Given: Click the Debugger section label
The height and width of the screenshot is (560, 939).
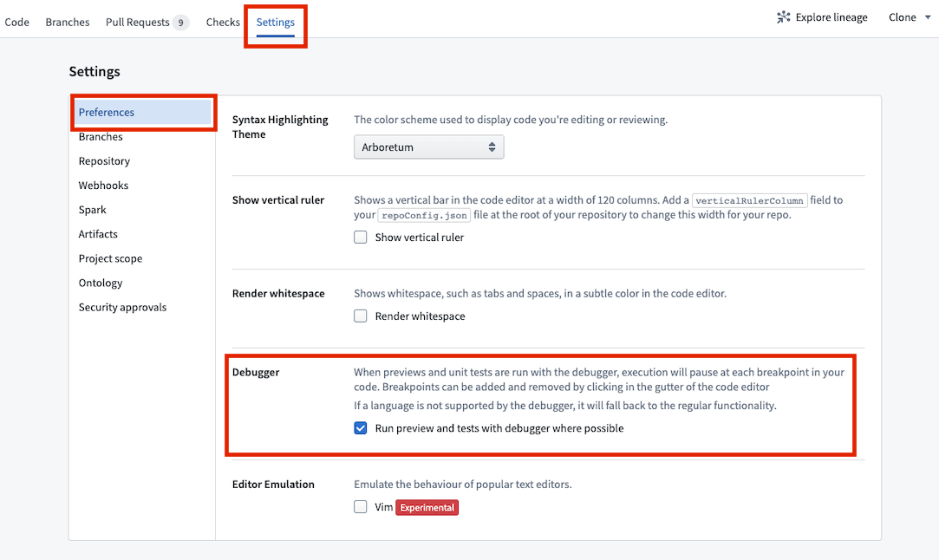Looking at the screenshot, I should click(x=256, y=372).
